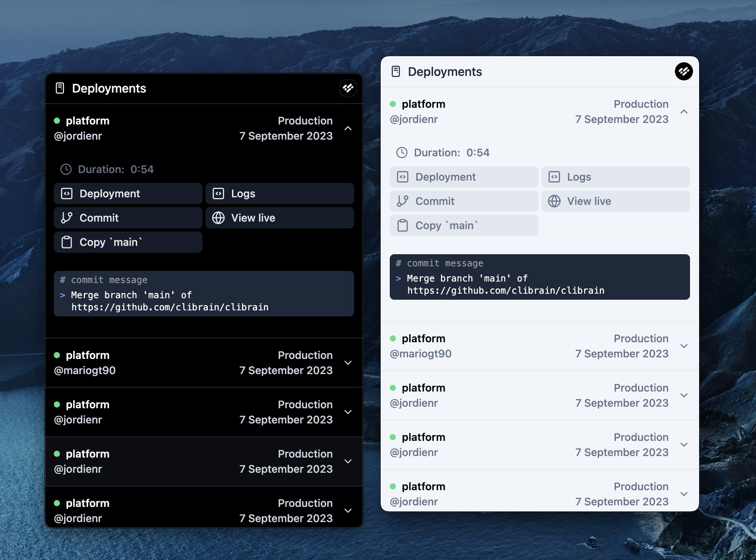Screen dimensions: 756x560
Task: Open Deployment button in dark panel
Action: [x=128, y=193]
